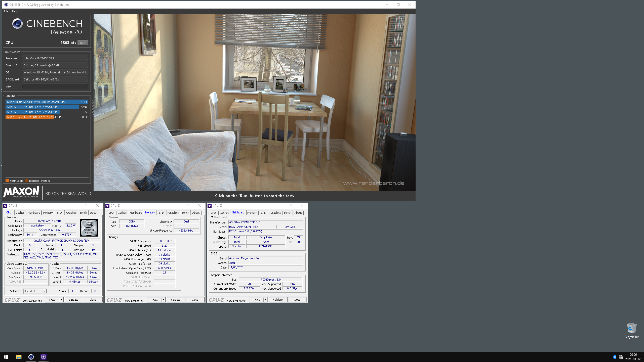Click the Close button in the Memory CPU-Z window
The image size is (644, 362).
[195, 300]
